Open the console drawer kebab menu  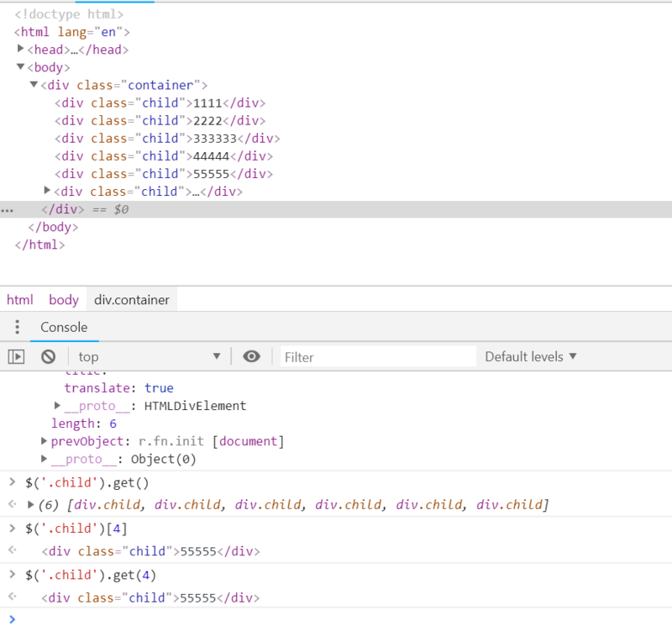pos(17,327)
